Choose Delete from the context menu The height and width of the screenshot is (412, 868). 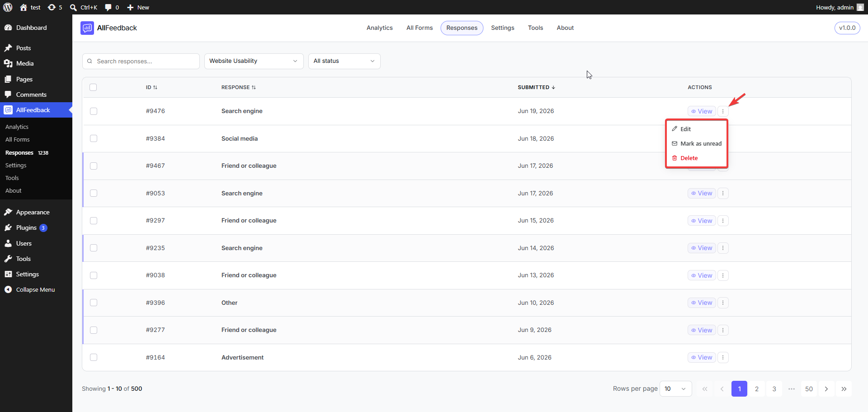[x=697, y=158]
